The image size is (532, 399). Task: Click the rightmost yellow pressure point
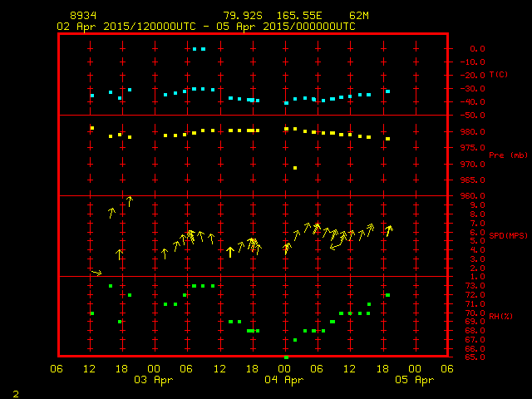pyautogui.click(x=387, y=139)
